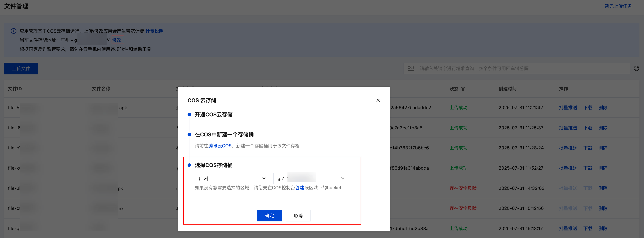Screen dimensions: 644x238
Task: Click 下载 for the 11:28:24 file
Action: [588, 148]
